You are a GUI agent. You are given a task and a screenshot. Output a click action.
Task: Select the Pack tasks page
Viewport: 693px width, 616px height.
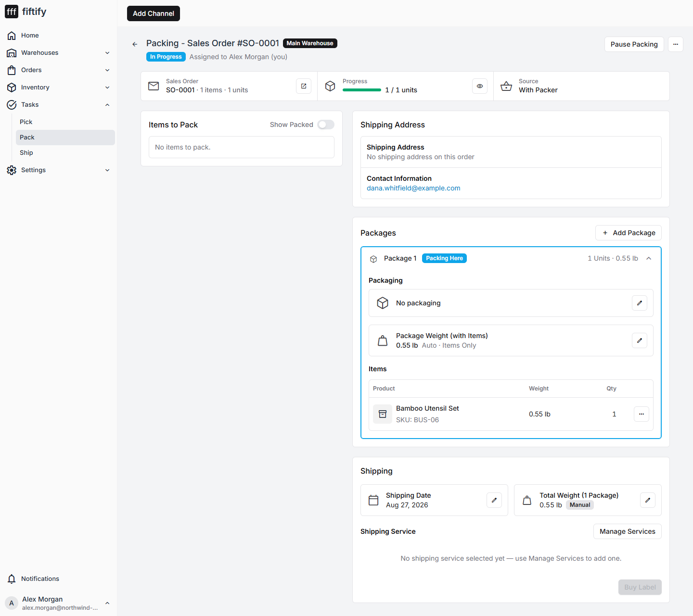pos(65,138)
